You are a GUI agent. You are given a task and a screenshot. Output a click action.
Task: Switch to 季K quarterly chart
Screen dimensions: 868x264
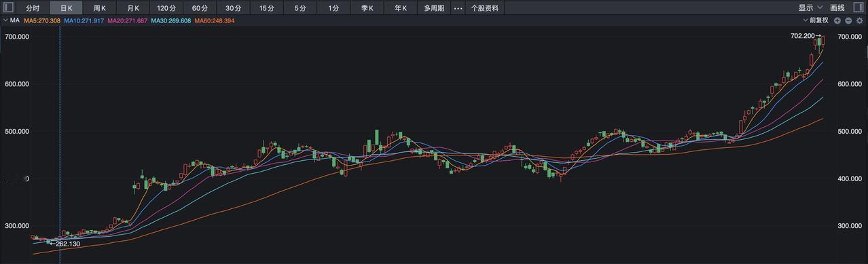pos(367,8)
